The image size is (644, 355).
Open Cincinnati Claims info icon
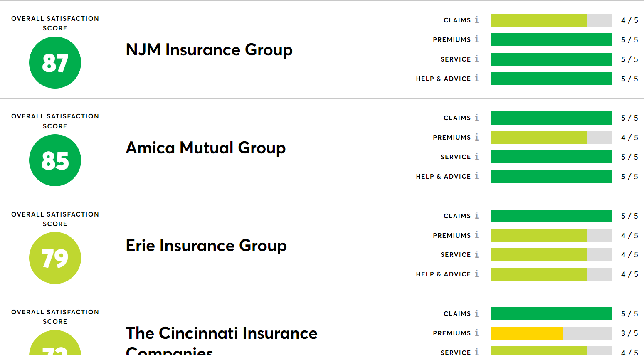(477, 313)
